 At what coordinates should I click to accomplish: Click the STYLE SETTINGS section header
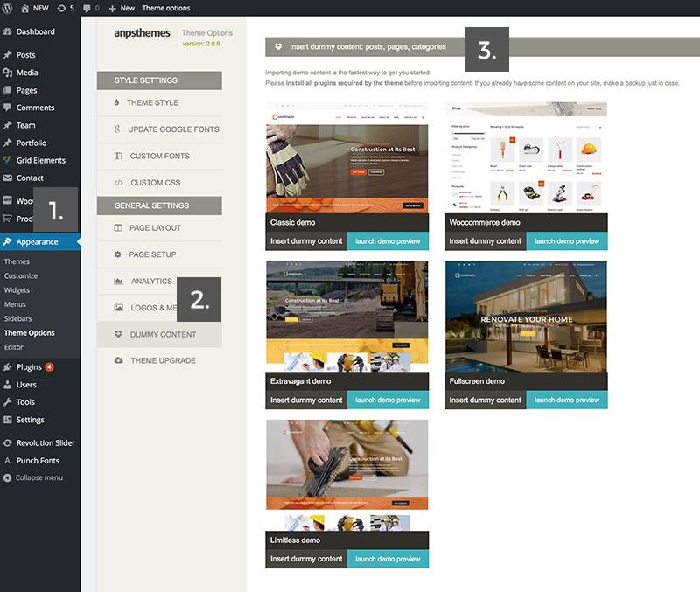point(159,80)
